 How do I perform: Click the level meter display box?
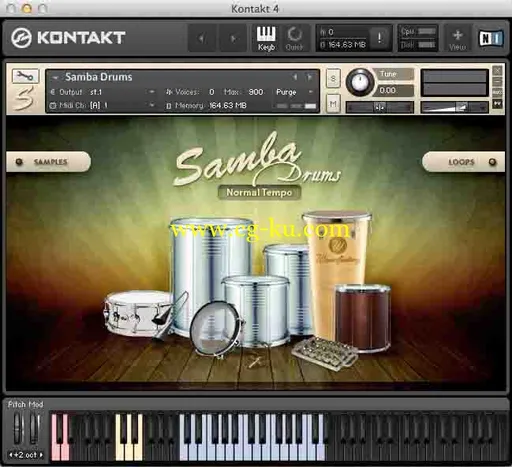click(454, 83)
